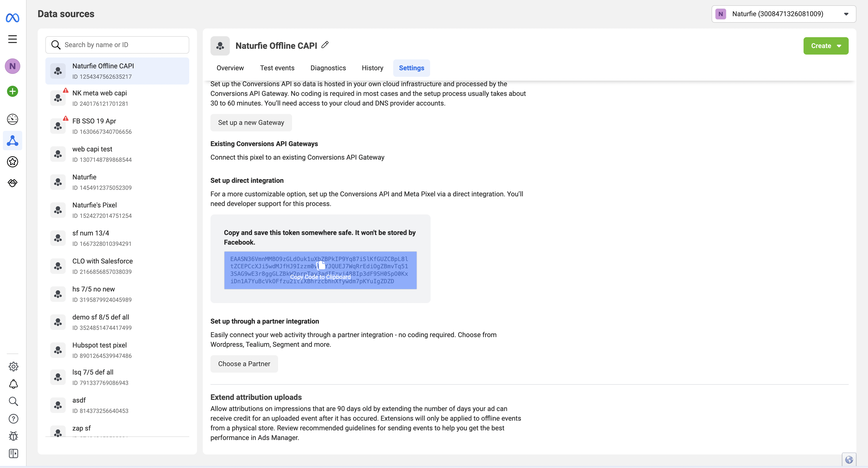Click the globe icon in the bottom-right corner
This screenshot has width=868, height=468.
click(849, 460)
